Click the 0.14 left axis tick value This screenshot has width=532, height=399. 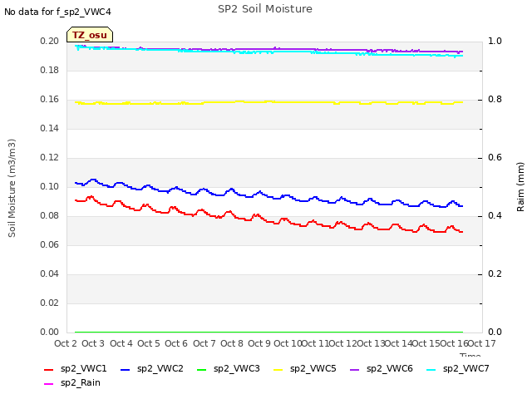(x=50, y=129)
